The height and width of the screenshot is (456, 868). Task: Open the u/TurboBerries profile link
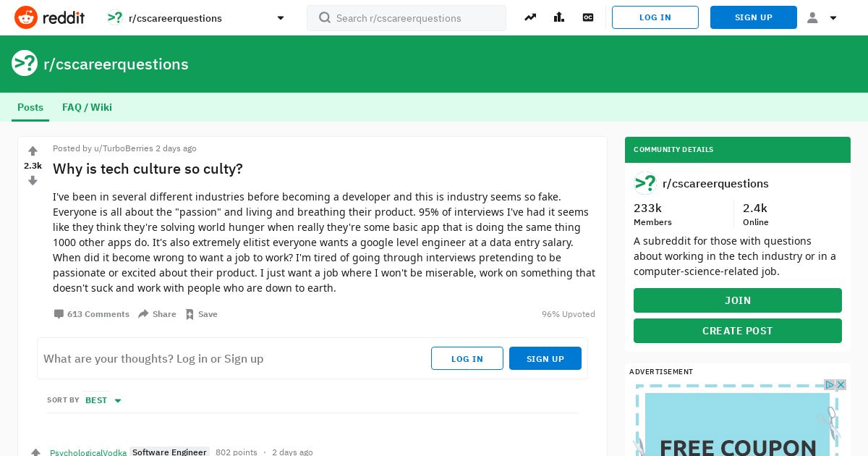click(x=124, y=148)
